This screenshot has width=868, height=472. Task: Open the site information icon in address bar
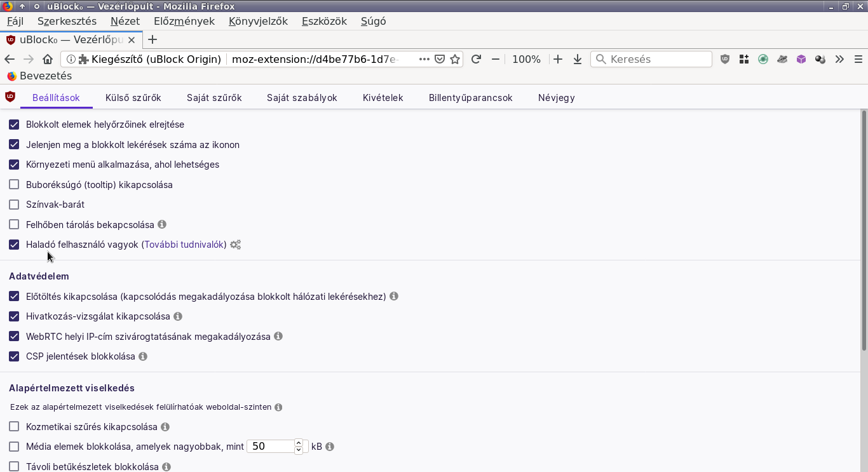(71, 59)
